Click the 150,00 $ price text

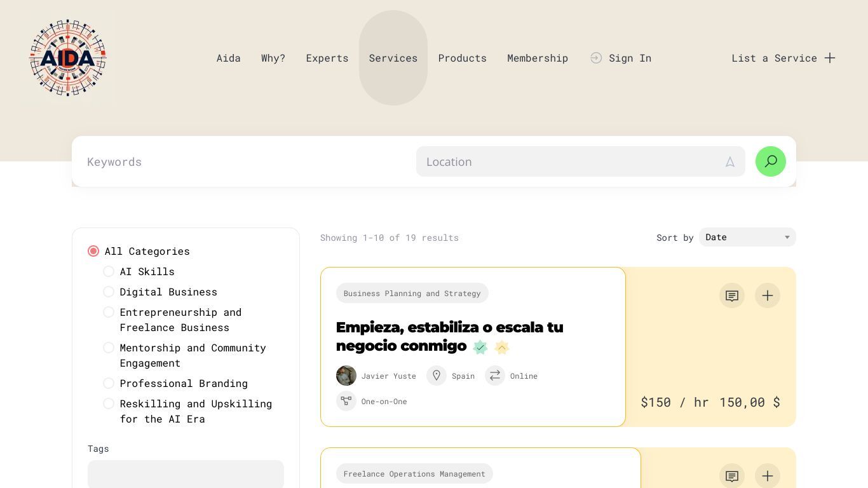click(x=750, y=402)
